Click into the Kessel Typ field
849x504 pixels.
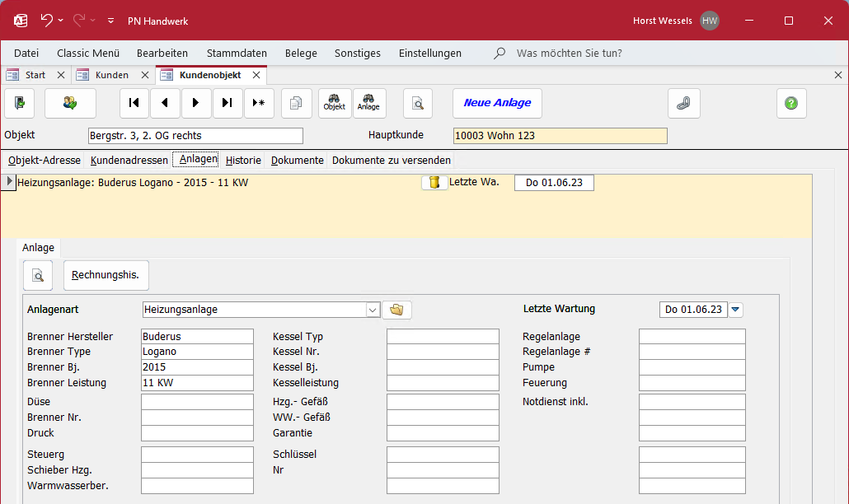(443, 336)
